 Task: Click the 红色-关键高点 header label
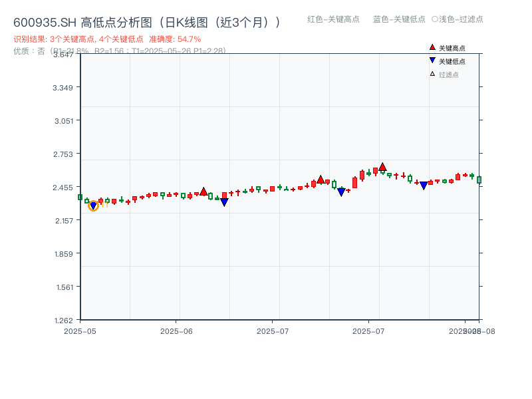[333, 19]
